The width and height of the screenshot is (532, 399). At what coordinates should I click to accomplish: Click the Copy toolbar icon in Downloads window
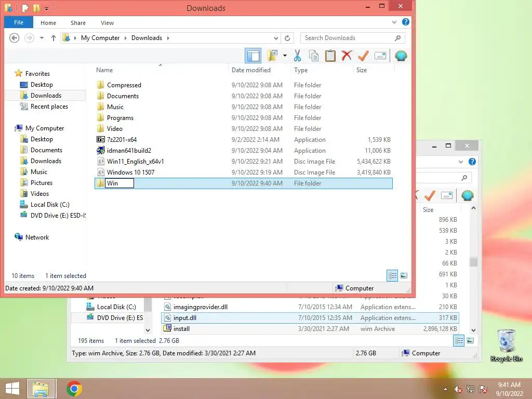pos(313,56)
